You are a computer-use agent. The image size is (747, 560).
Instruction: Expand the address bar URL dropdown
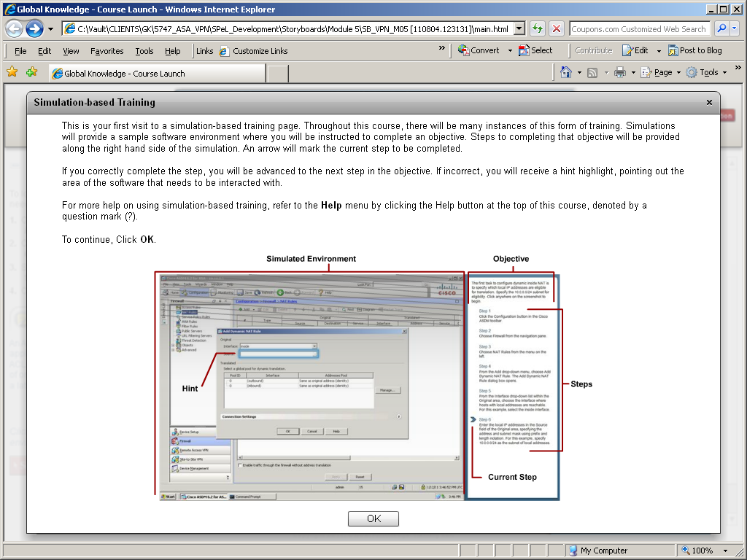tap(519, 29)
